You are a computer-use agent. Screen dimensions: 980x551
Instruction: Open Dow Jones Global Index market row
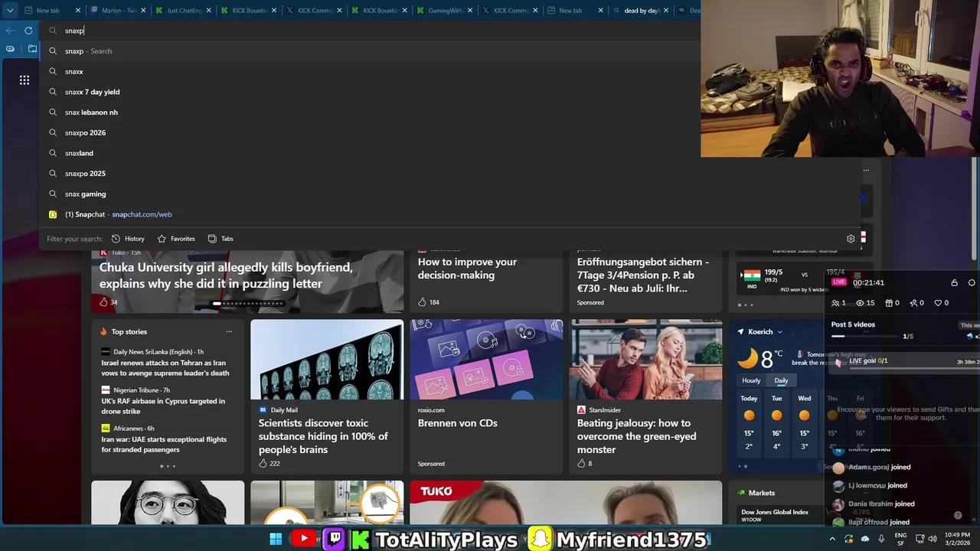tap(781, 515)
